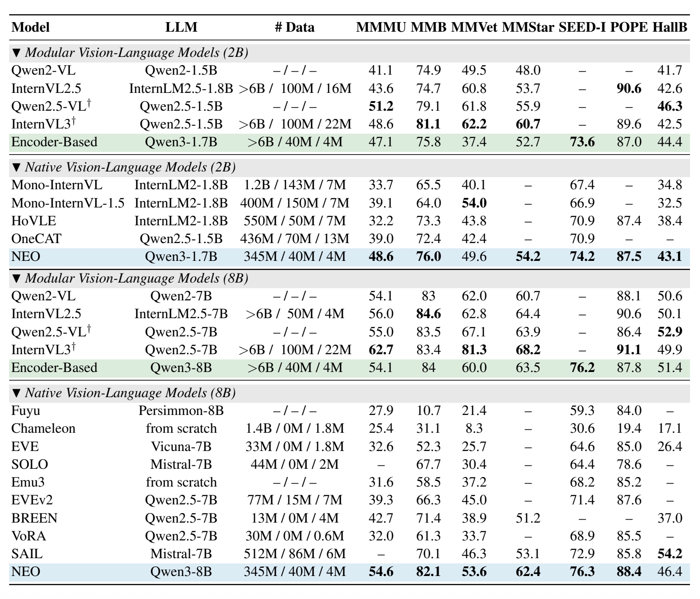Screen dimensions: 700x599
Task: Collapse the Native Vision-Language Models (8B) section triangle
Action: (17, 393)
